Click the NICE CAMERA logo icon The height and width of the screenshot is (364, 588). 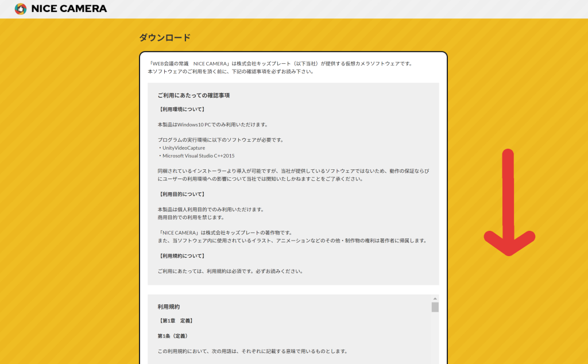[x=21, y=9]
